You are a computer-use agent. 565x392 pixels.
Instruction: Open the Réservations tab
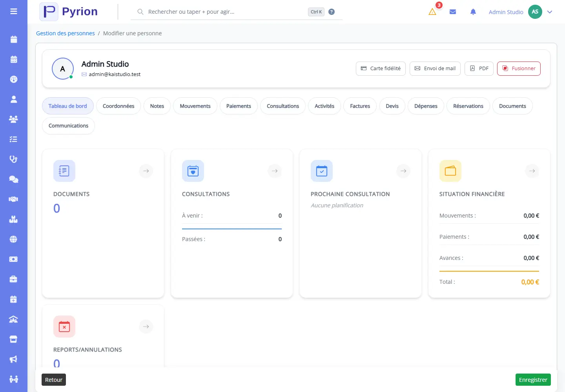468,106
